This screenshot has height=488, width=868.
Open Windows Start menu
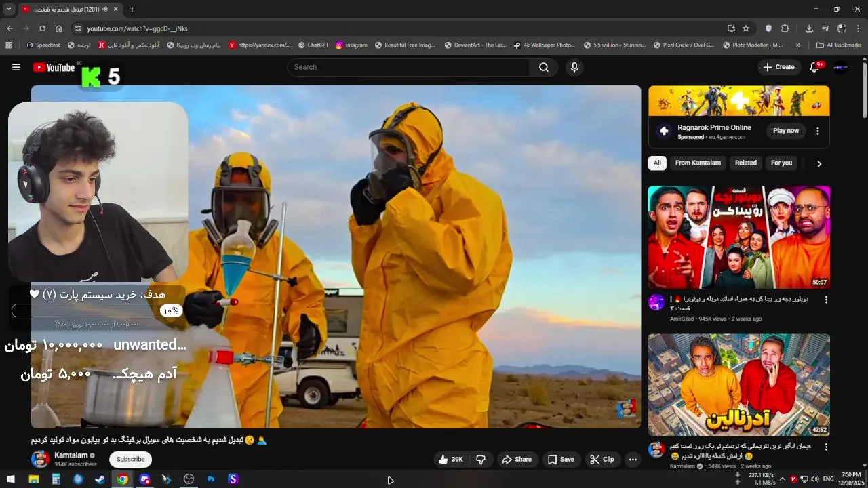pos(11,479)
